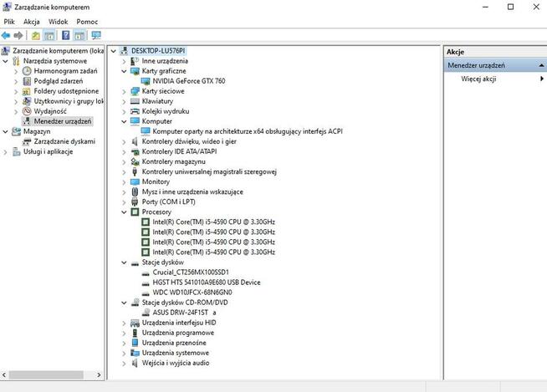This screenshot has height=392, width=547.
Task: Click the Crucial_CT256MX100SSD1 drive icon
Action: (146, 273)
